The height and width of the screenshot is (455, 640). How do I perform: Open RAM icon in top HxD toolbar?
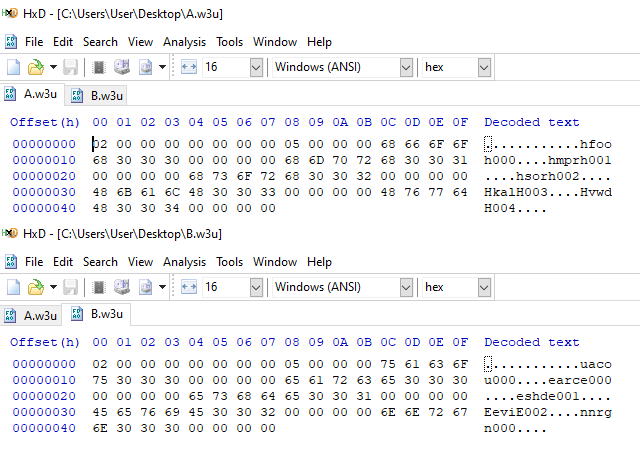(x=99, y=67)
